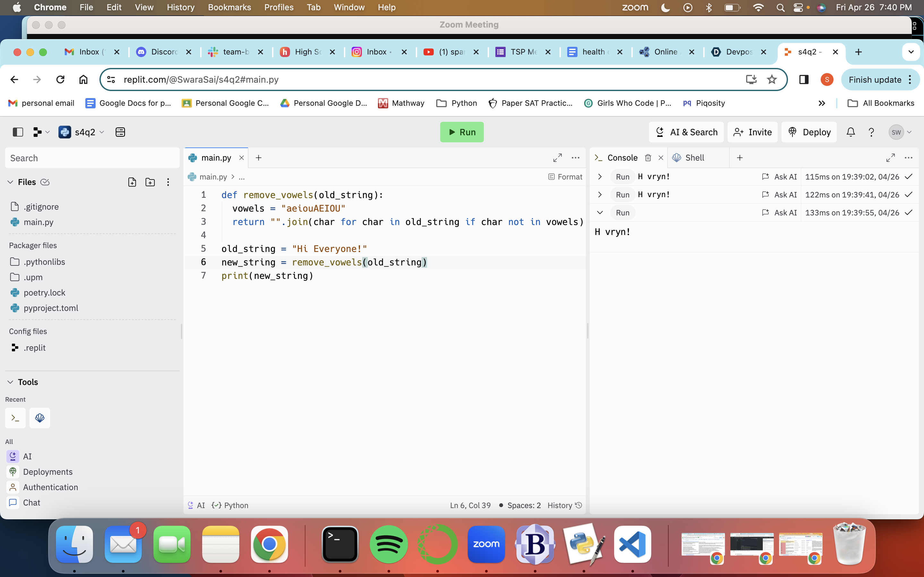The height and width of the screenshot is (577, 924).
Task: Open the Console tool icon under Recent
Action: click(15, 418)
